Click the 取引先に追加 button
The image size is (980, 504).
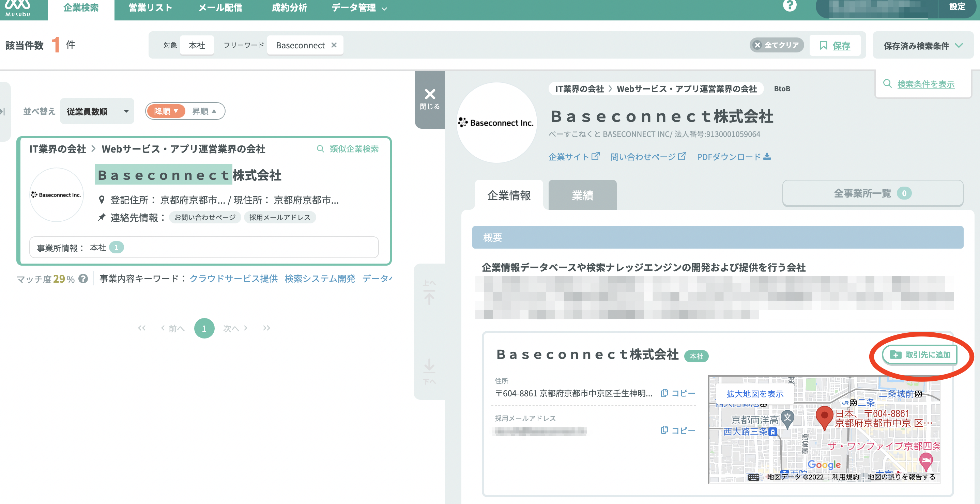[x=920, y=355]
